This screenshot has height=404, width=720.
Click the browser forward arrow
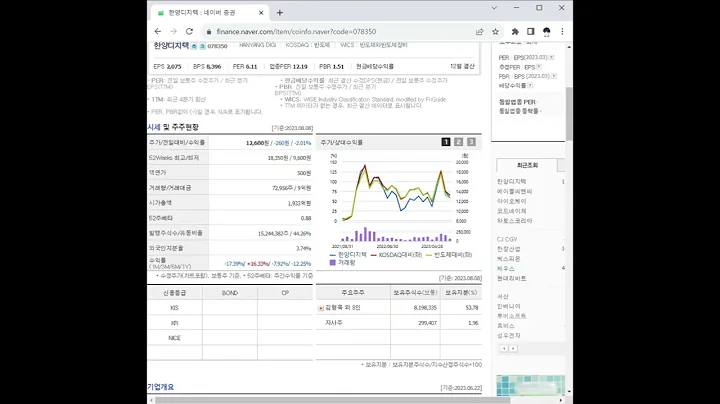173,31
